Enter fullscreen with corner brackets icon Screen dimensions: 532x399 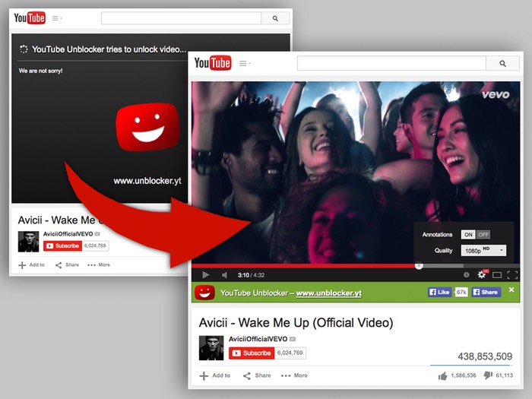[x=512, y=275]
